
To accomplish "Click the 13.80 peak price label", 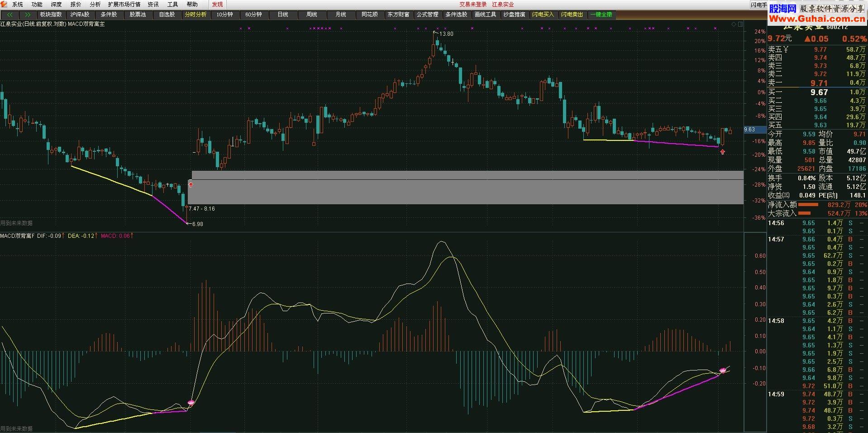I will [x=446, y=34].
